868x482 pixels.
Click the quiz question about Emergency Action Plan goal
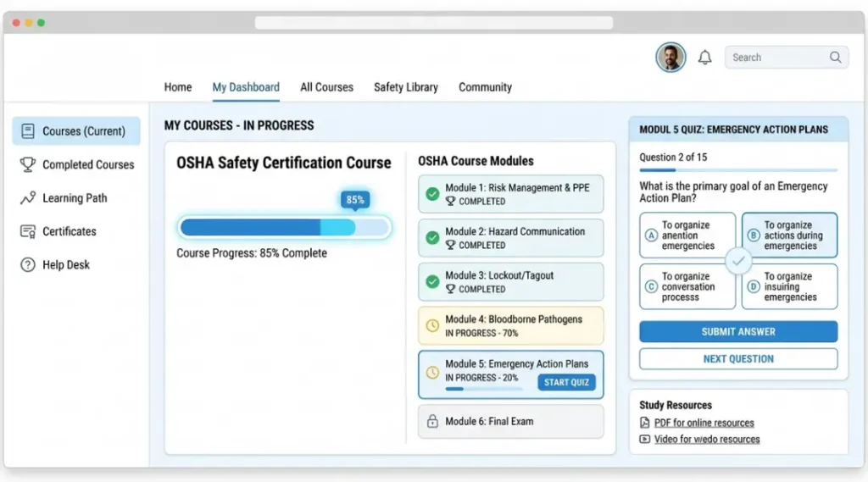tap(733, 192)
